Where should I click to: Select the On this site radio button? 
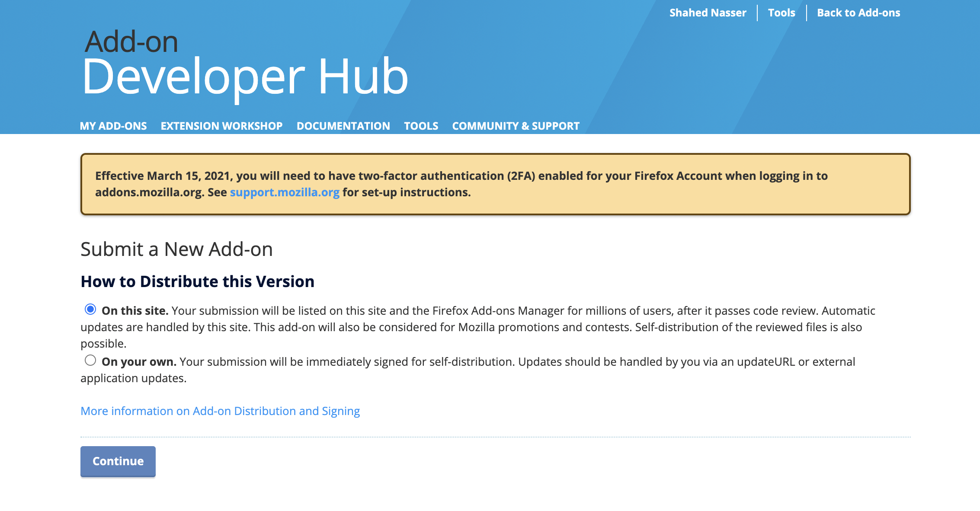pos(91,309)
